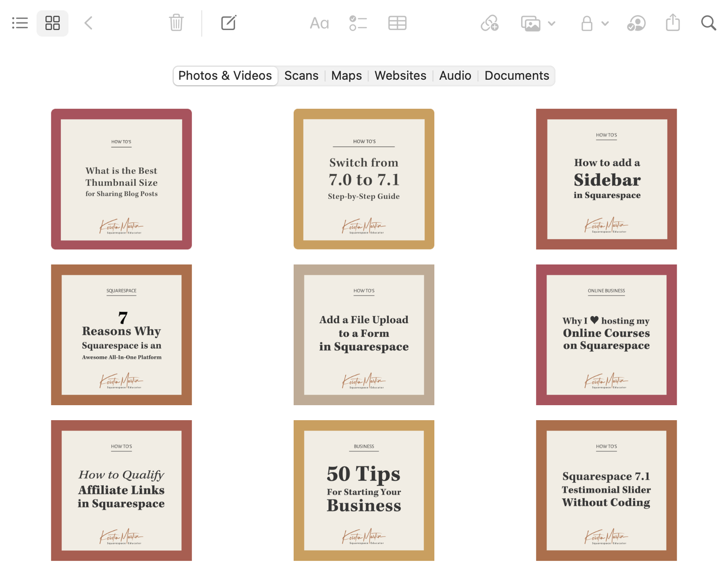Viewport: 728px width, 574px height.
Task: Open the Websites tab
Action: 400,76
